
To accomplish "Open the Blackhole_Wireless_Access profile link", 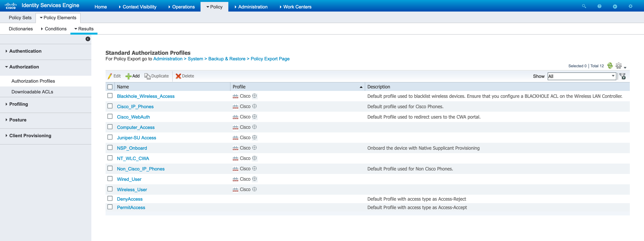I will 146,96.
